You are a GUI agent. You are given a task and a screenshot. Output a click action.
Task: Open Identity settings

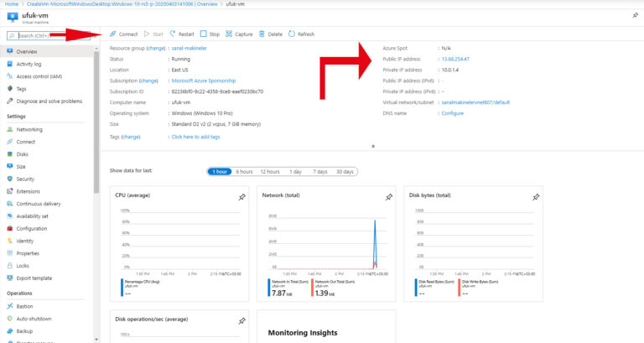[x=24, y=242]
